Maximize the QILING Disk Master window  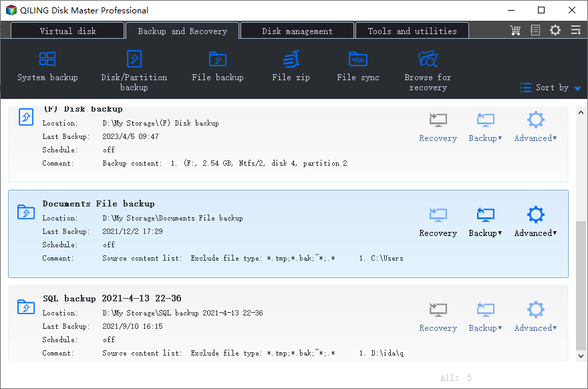click(x=541, y=10)
